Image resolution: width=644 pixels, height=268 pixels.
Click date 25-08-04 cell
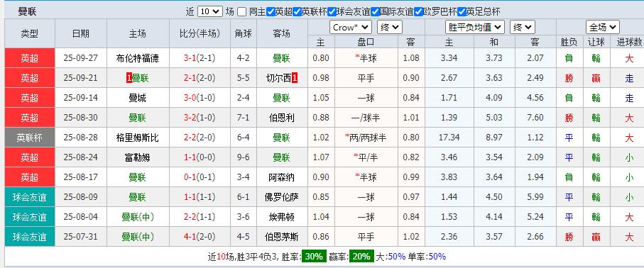[81, 217]
